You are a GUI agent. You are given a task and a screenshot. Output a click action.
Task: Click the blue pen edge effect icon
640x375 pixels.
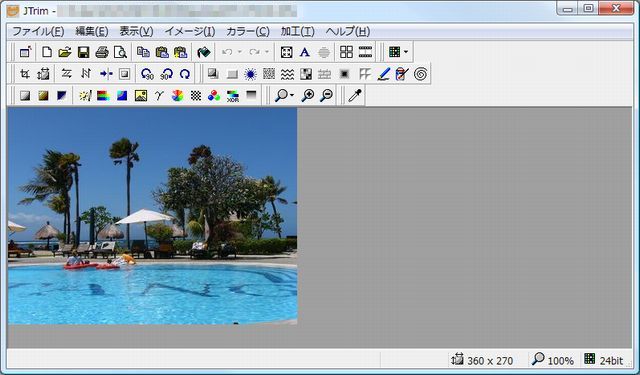[384, 74]
